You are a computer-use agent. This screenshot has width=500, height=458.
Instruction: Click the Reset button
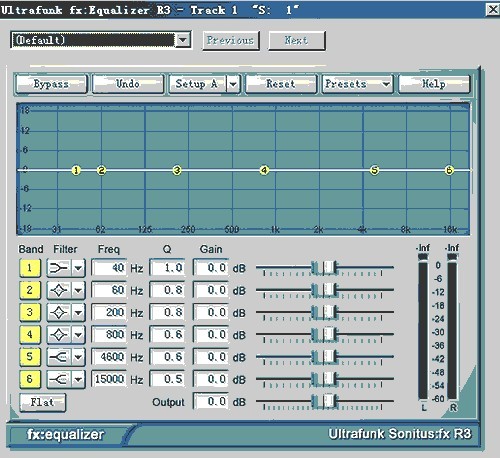(x=281, y=84)
